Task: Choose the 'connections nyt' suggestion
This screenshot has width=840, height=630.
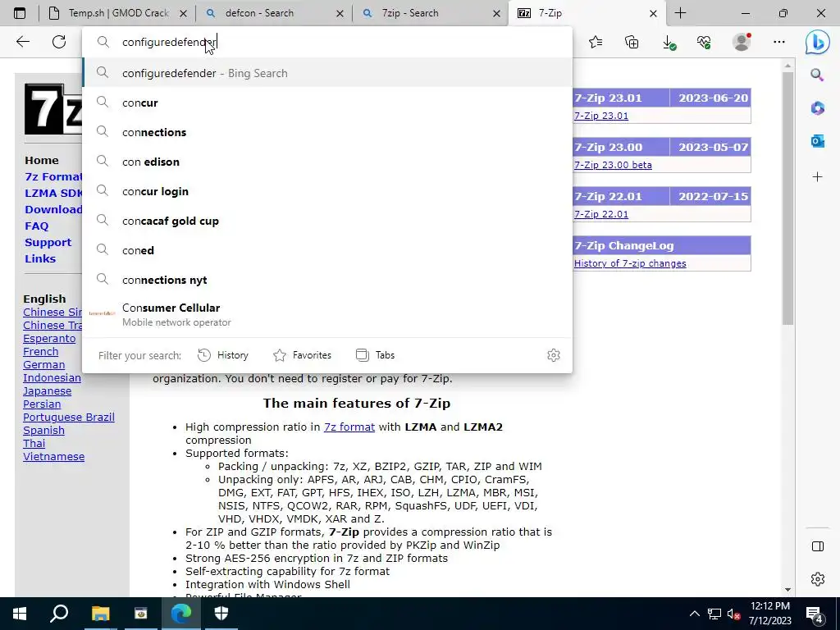Action: [327, 279]
